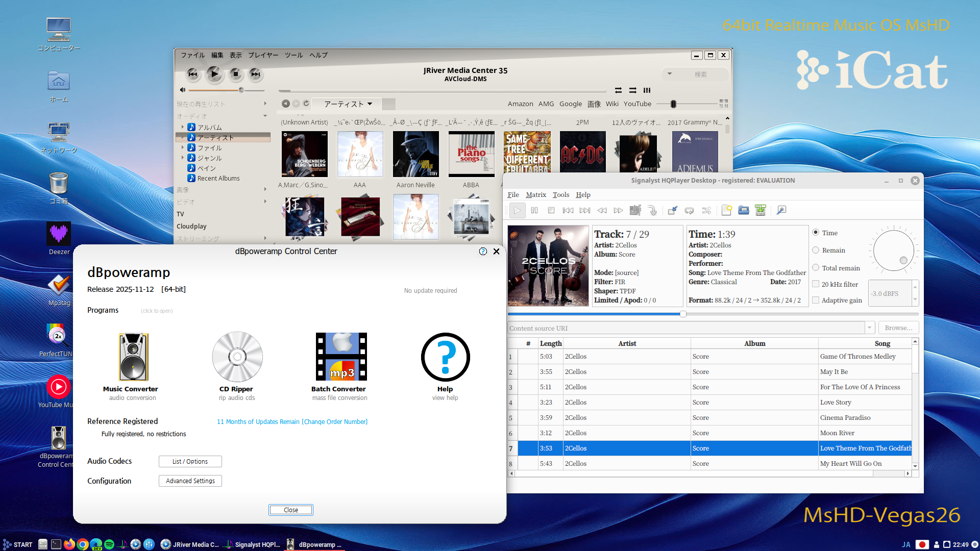Click HQPlayer repeat icon
This screenshot has height=551, width=980.
689,210
